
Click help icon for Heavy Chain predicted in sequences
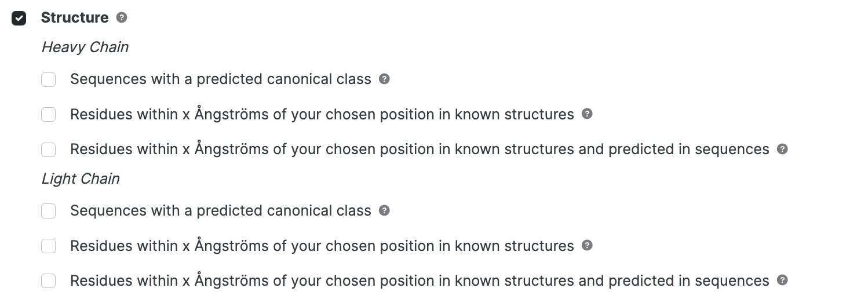coord(782,149)
